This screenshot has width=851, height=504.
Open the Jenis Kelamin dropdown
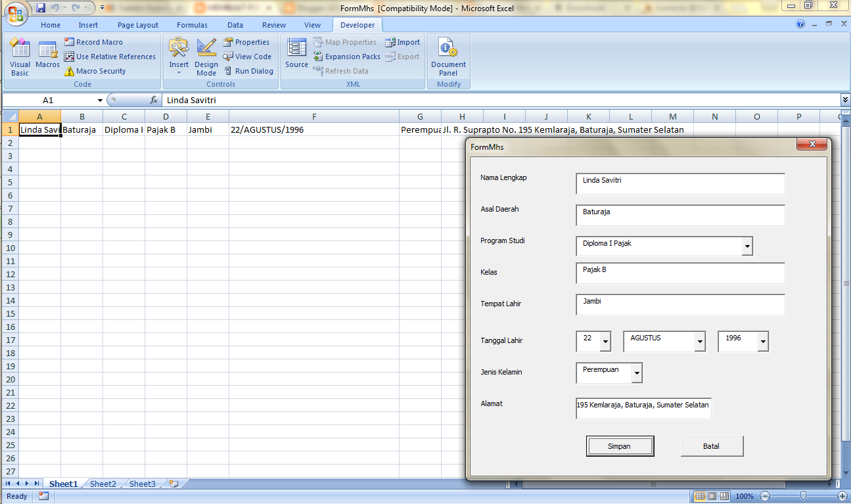coord(635,373)
